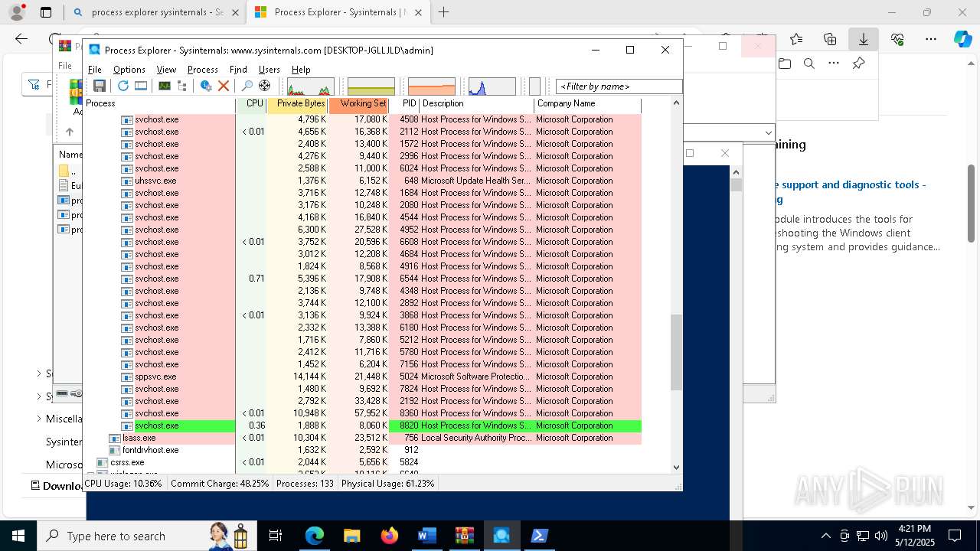Expand the tree item beside Miscella on webpage
Image resolution: width=980 pixels, height=551 pixels.
tap(39, 419)
